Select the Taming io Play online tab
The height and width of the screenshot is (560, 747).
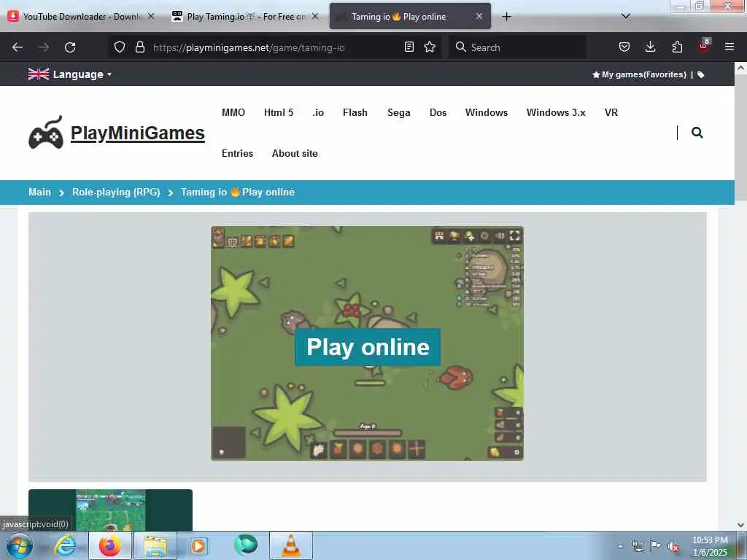(410, 17)
